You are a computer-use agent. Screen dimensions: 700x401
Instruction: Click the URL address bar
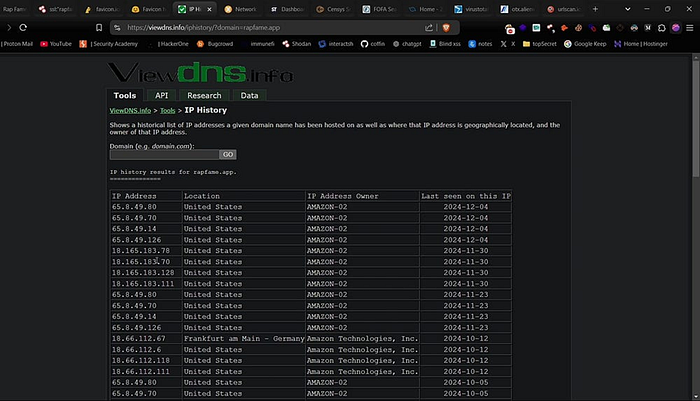[x=268, y=28]
